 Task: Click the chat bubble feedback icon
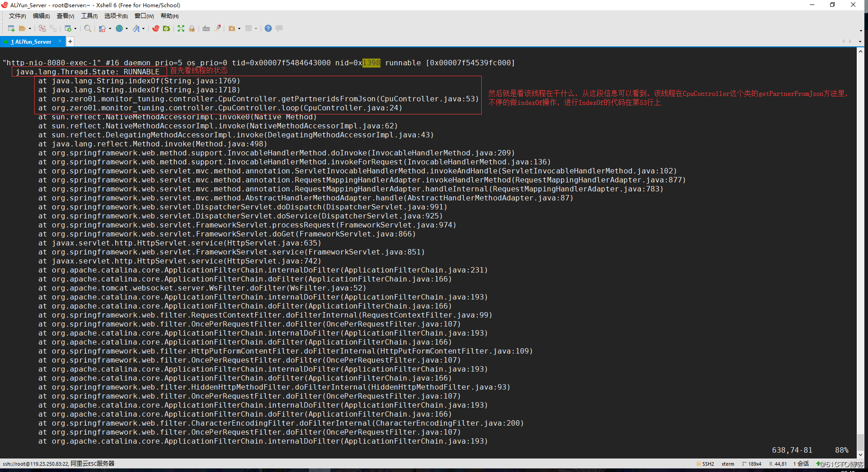point(279,28)
